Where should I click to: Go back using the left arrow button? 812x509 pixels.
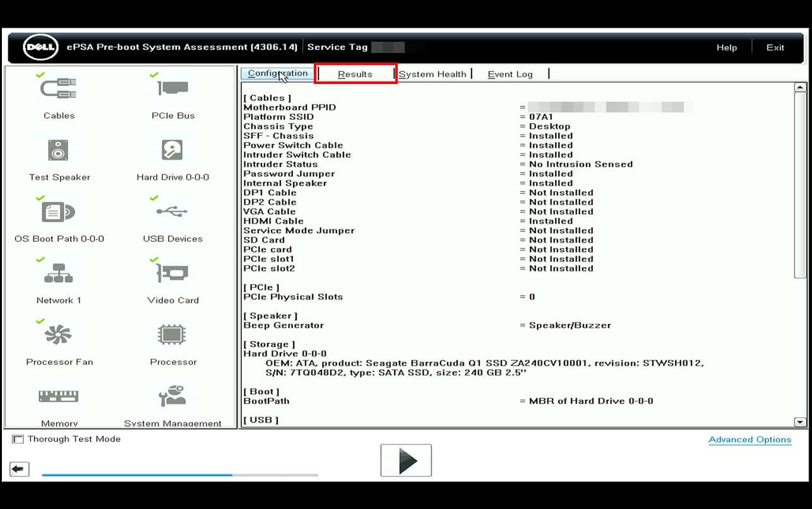(x=20, y=469)
